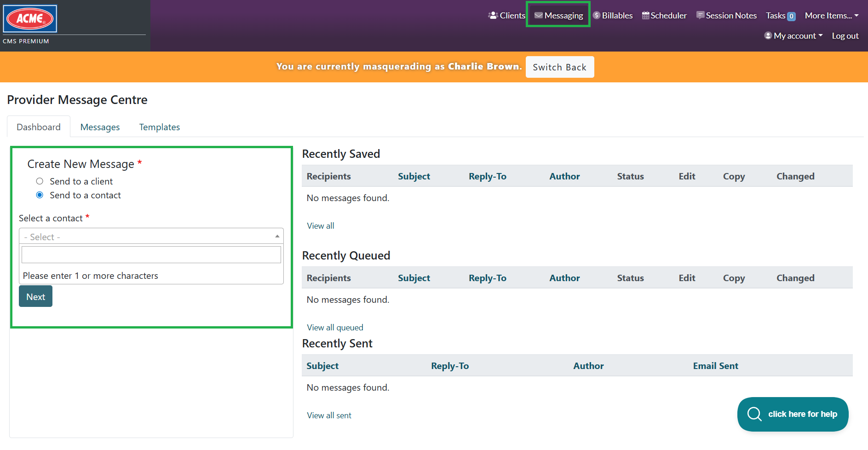Viewport: 868px width, 450px height.
Task: Click Please enter 1 or more characters hint
Action: [91, 276]
